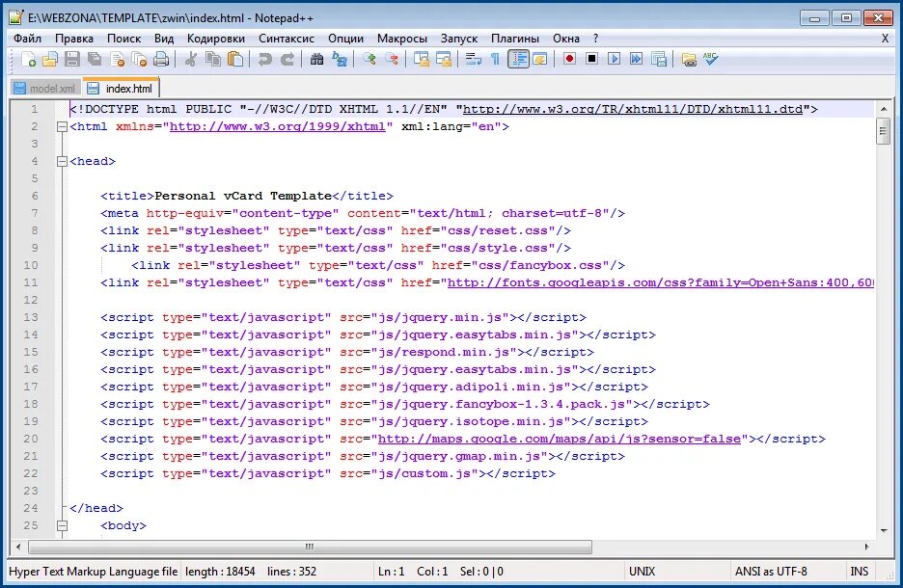The image size is (903, 588).
Task: Click the vertical scrollbar down arrow
Action: pyautogui.click(x=884, y=530)
